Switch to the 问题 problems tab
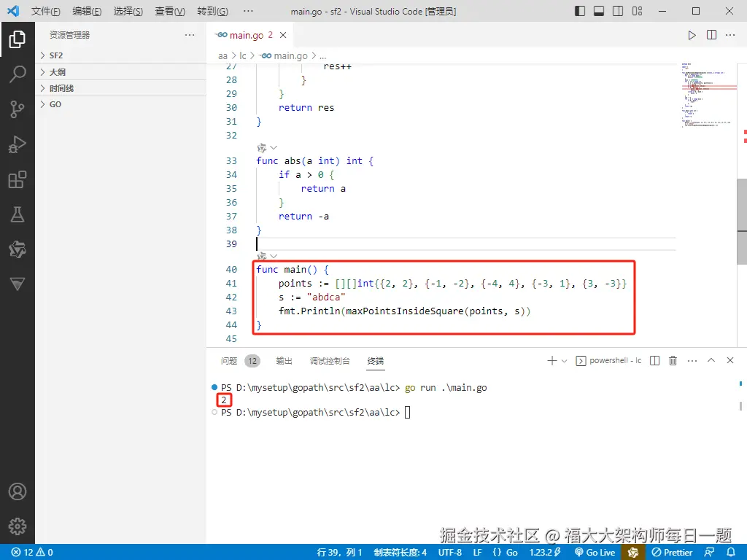The image size is (747, 560). [x=228, y=361]
